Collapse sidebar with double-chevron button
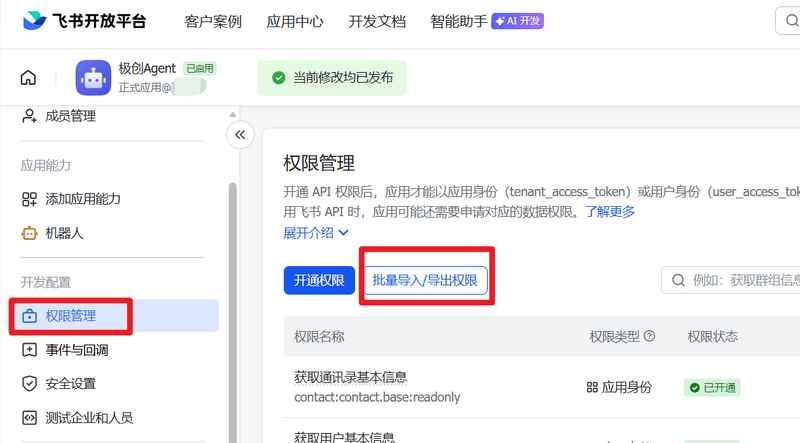 240,135
